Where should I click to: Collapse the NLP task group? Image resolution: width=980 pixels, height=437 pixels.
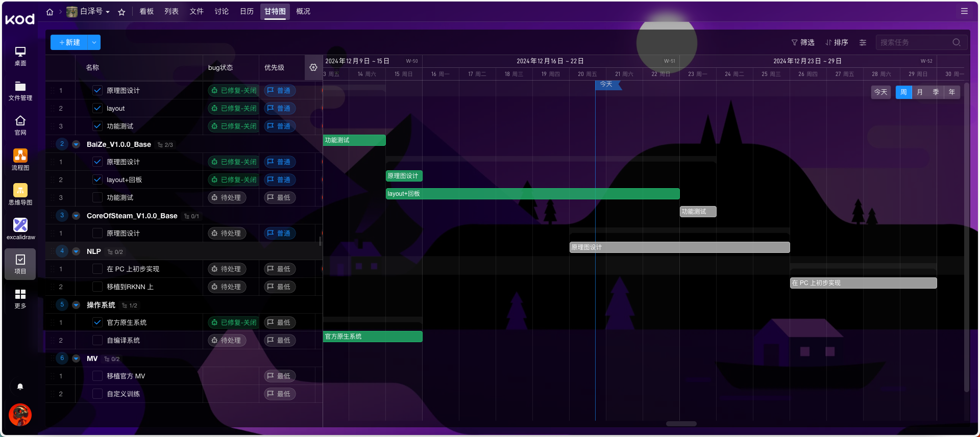tap(76, 251)
